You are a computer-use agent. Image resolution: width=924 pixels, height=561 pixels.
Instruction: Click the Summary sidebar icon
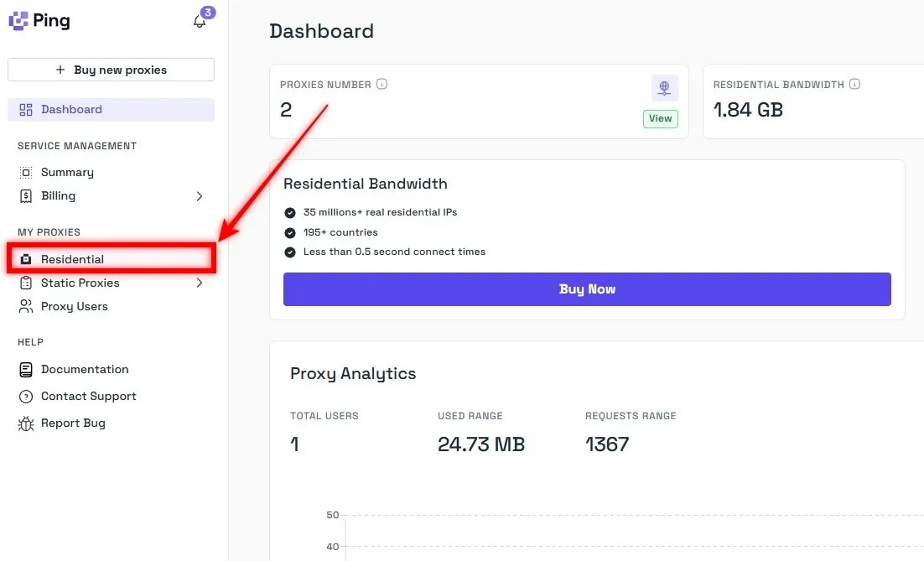coord(26,173)
